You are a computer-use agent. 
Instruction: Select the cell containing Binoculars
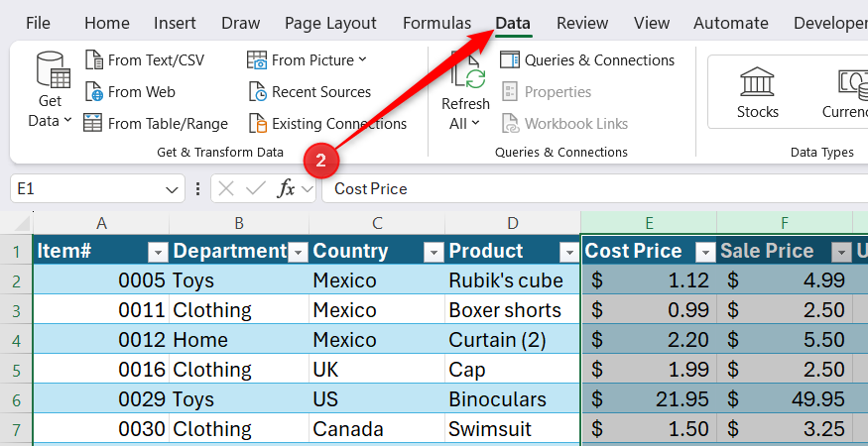(513, 399)
